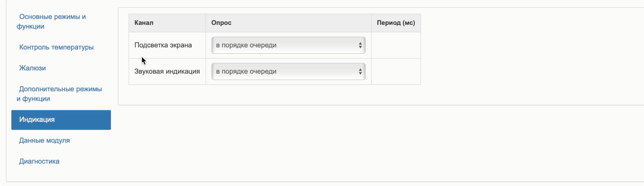Click empty sidebar space below Диагностика

point(60,174)
